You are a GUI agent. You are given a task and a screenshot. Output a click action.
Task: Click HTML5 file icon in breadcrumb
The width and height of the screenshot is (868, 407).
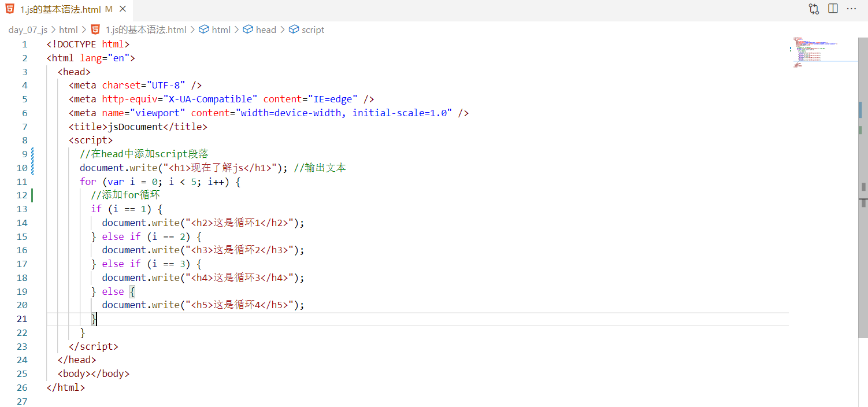pos(95,29)
